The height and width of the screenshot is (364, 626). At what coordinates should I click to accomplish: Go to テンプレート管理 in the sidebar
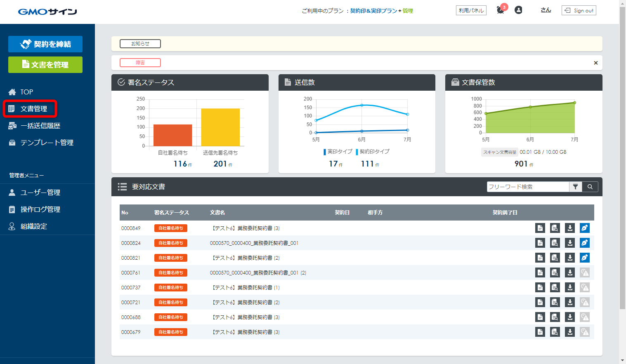[47, 143]
